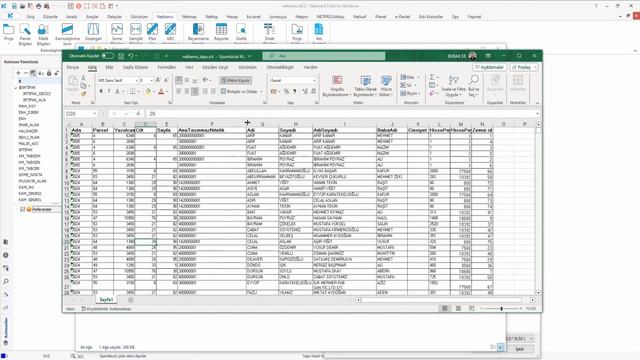Switch to Netcad Netmap ribbon tab
640x360 pixels.
tap(189, 17)
